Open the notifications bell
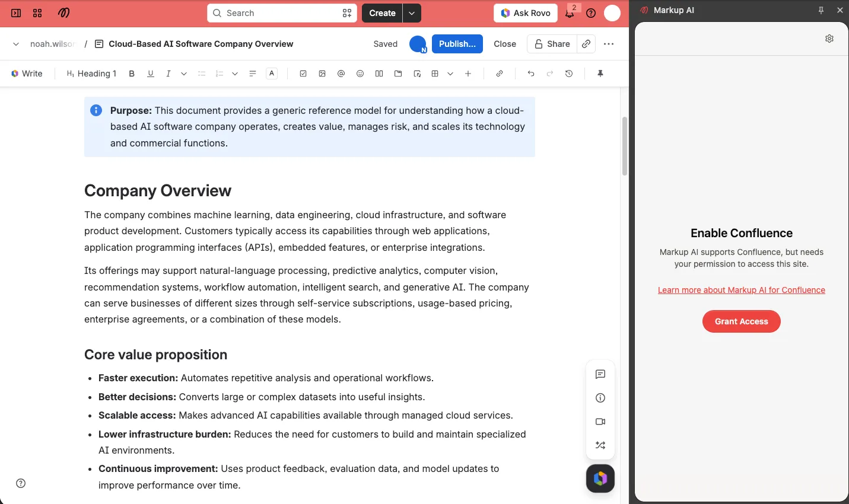The width and height of the screenshot is (849, 504). [x=570, y=13]
